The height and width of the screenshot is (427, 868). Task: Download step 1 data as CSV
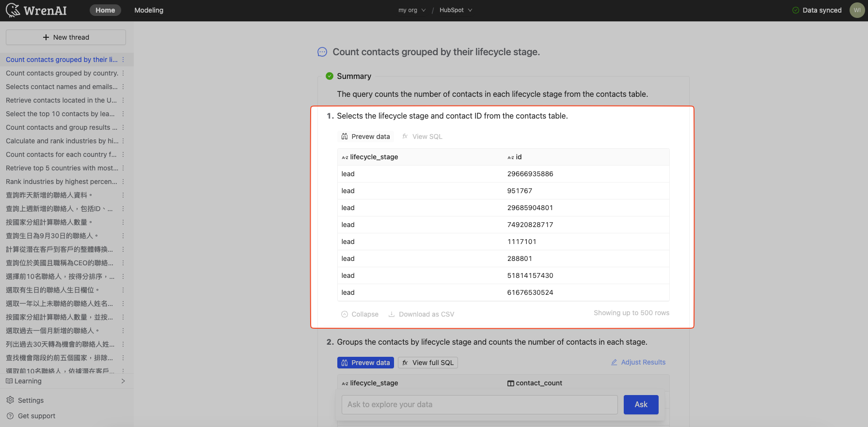point(422,314)
